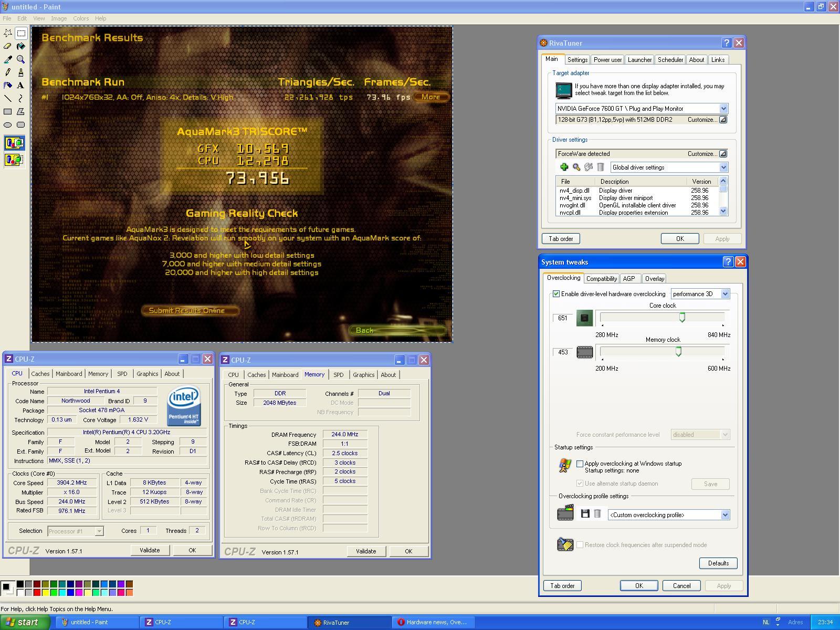Select the Rounded Rectangle tool
Viewport: 840px width, 630px height.
tap(21, 125)
